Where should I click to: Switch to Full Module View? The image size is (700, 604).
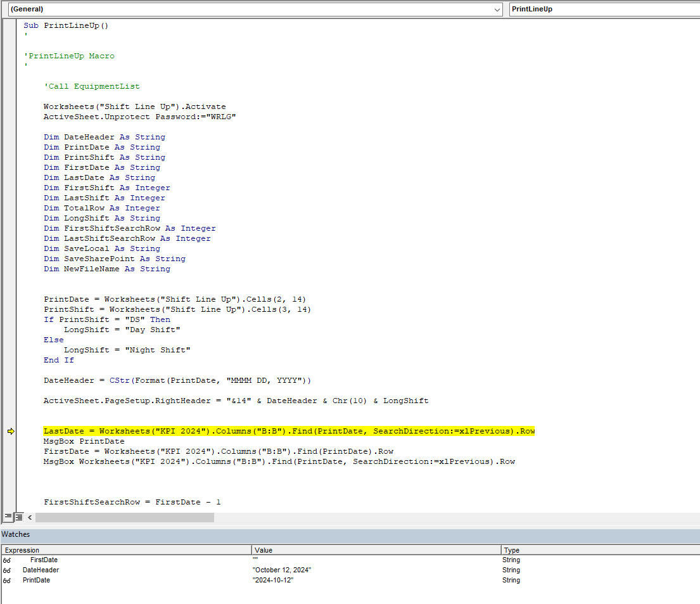tap(18, 517)
